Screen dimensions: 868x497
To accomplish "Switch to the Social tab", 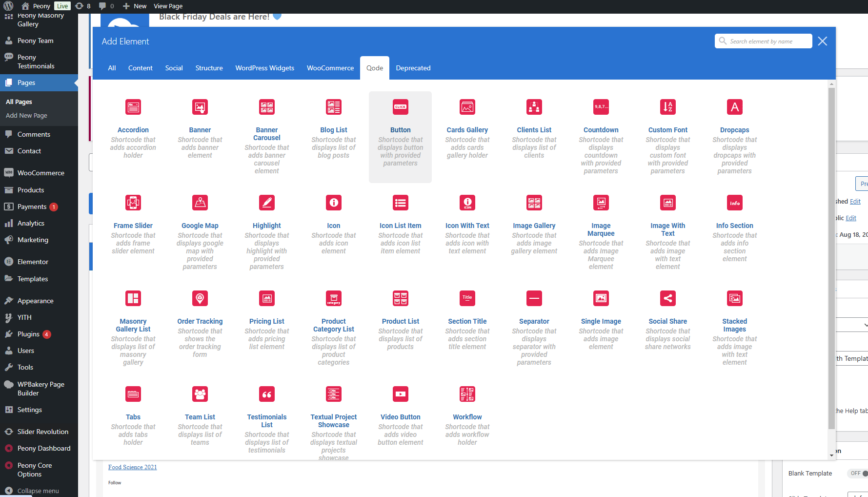I will (x=174, y=68).
